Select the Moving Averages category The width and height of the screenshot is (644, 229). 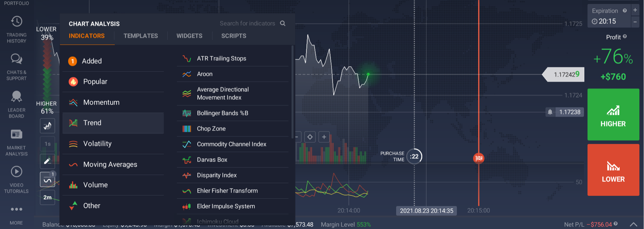[x=113, y=165]
